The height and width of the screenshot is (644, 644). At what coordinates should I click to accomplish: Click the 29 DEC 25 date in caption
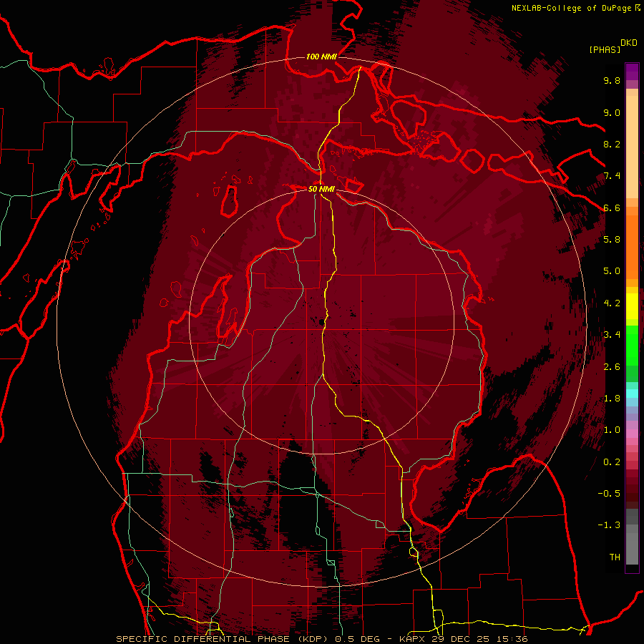(x=462, y=639)
